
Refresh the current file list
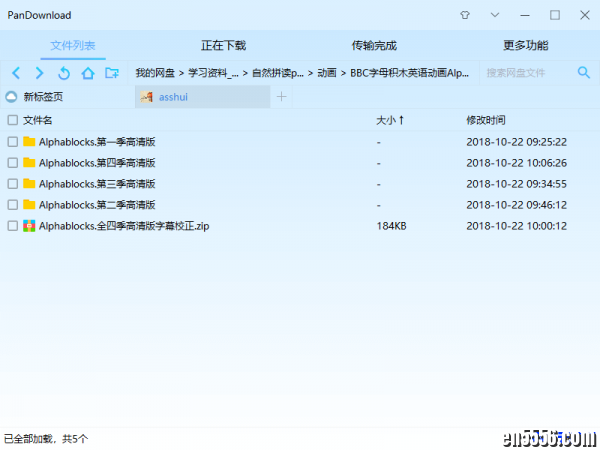(x=64, y=73)
